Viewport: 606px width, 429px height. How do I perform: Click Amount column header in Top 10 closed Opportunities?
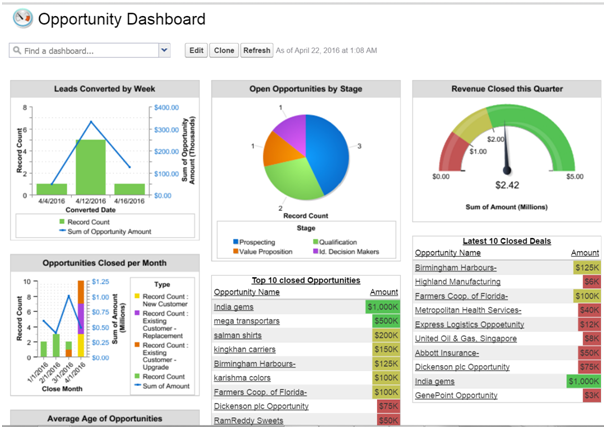pos(384,292)
